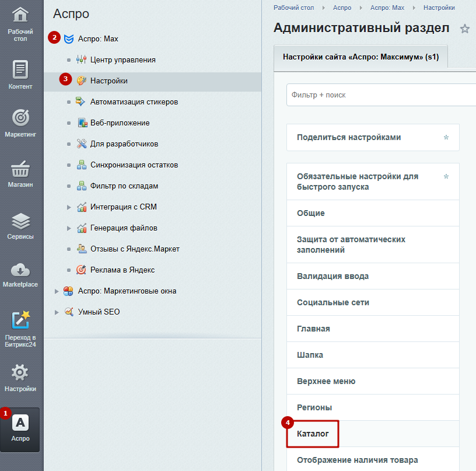Open the Маркетинг target icon
Viewport: 476px width, 471px height.
[20, 117]
